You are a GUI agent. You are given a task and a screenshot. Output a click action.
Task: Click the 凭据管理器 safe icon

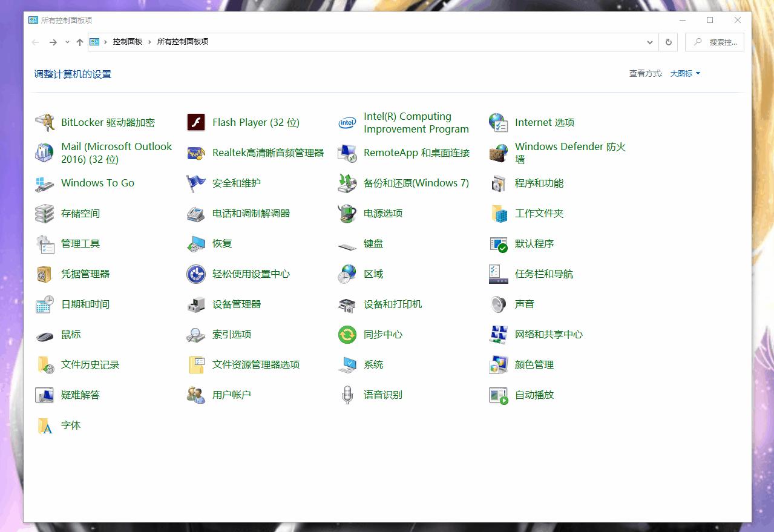(x=45, y=274)
